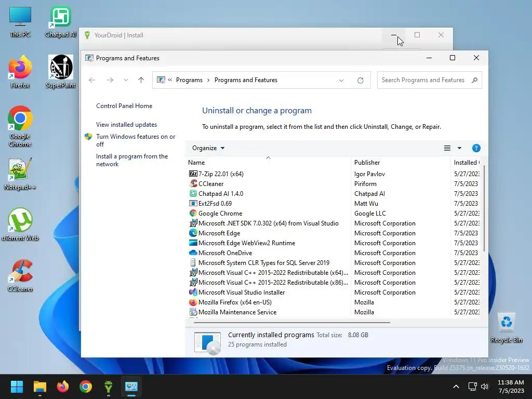532x399 pixels.
Task: Go back in Programs and Features
Action: [x=92, y=80]
